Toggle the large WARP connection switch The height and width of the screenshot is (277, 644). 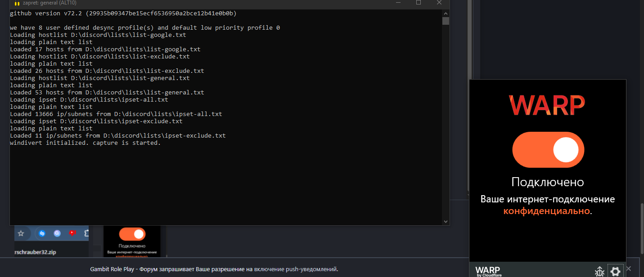click(x=548, y=150)
